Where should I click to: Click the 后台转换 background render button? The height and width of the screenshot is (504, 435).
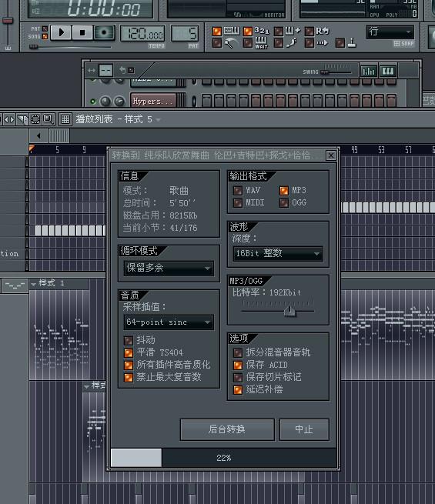tap(227, 429)
